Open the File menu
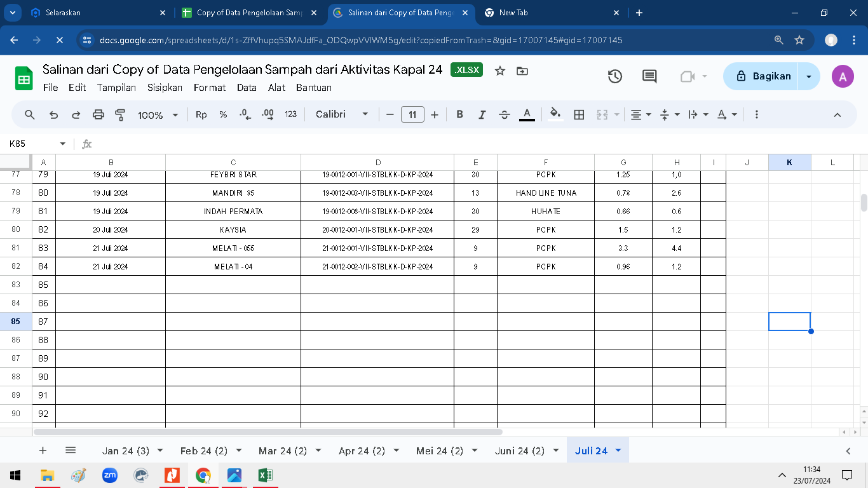Viewport: 868px width, 488px height. 51,88
